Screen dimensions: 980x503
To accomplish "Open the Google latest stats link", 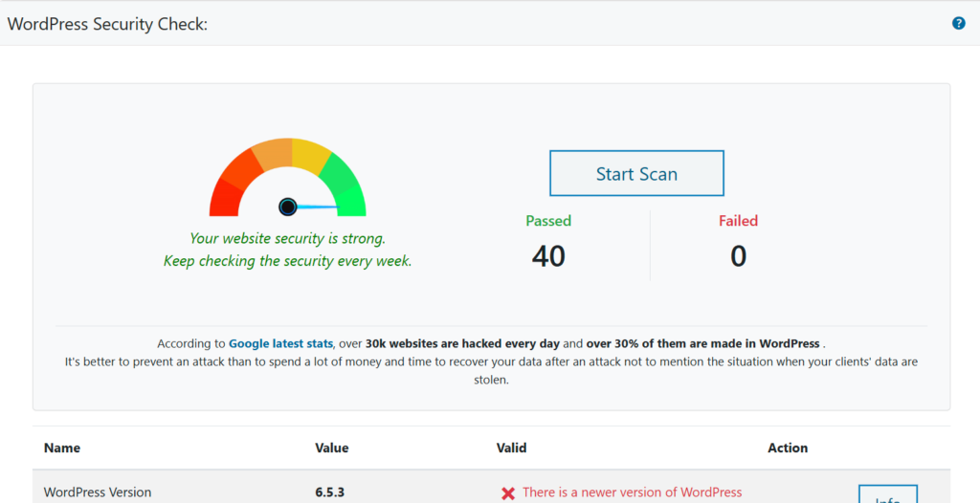I will click(280, 343).
